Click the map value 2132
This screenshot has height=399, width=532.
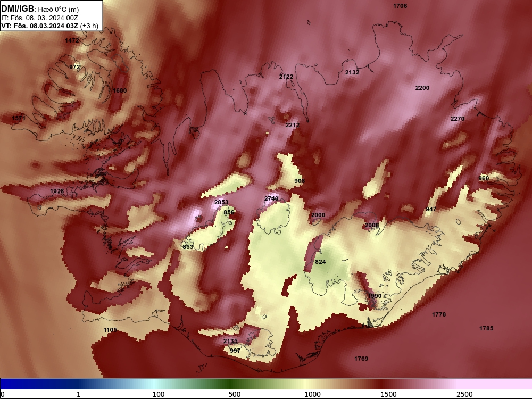click(x=352, y=72)
